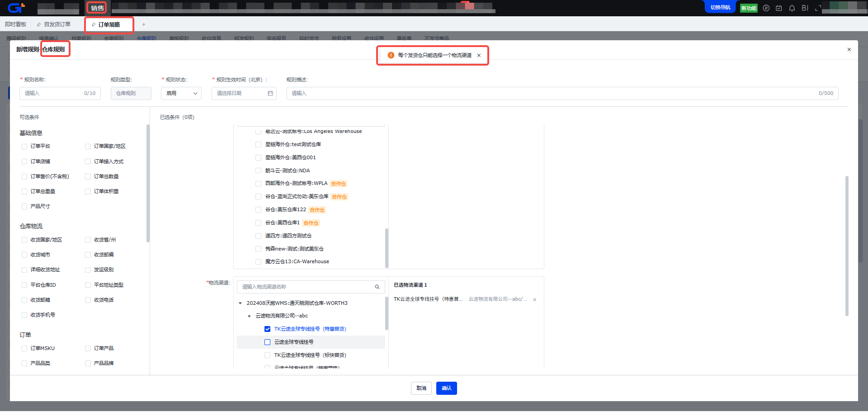Open the notification bell
Screen dimensions: 868x412
click(x=792, y=8)
